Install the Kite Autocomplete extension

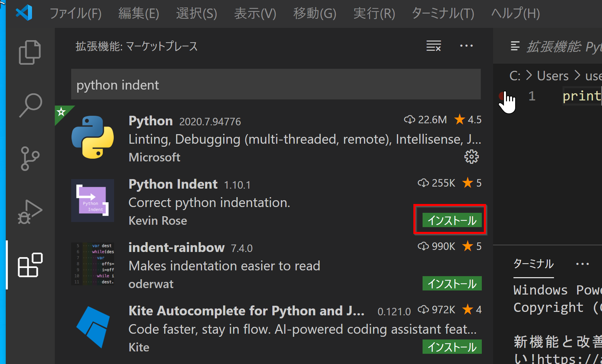(452, 347)
